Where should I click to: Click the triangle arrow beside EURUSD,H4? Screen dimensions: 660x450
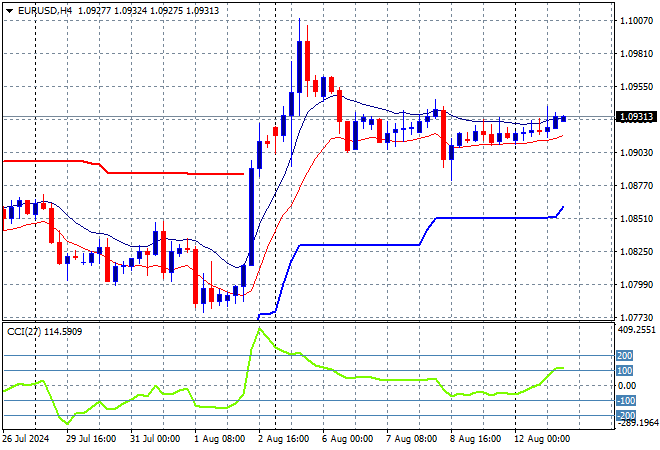9,11
